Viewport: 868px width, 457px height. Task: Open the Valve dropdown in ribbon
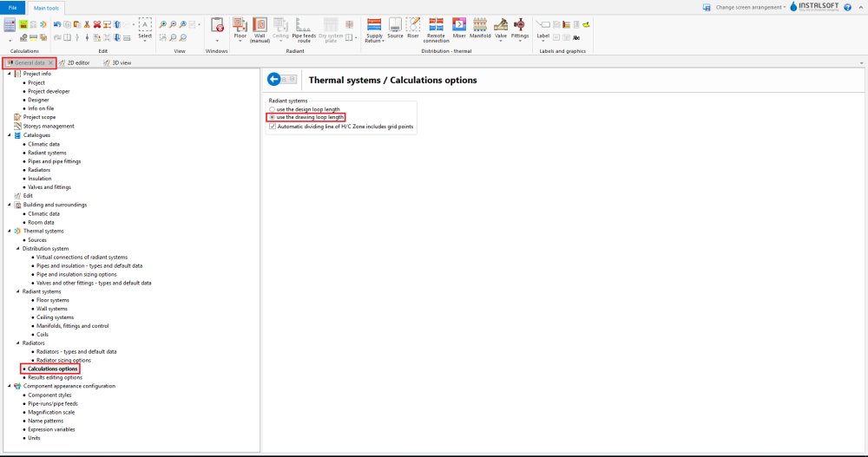[x=501, y=28]
